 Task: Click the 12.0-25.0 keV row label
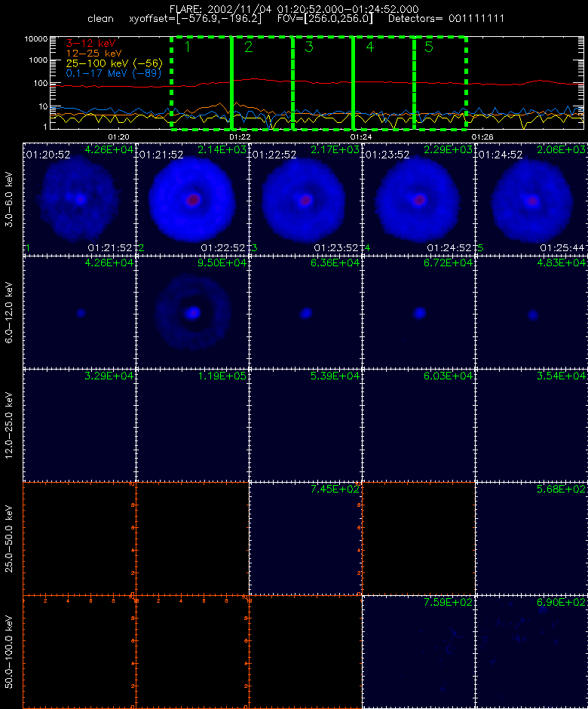[x=8, y=425]
